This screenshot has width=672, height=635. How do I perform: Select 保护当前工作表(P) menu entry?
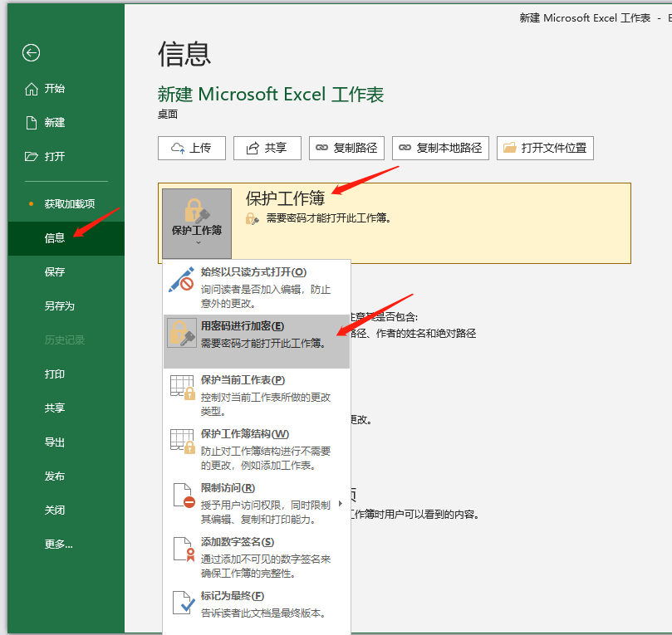257,395
